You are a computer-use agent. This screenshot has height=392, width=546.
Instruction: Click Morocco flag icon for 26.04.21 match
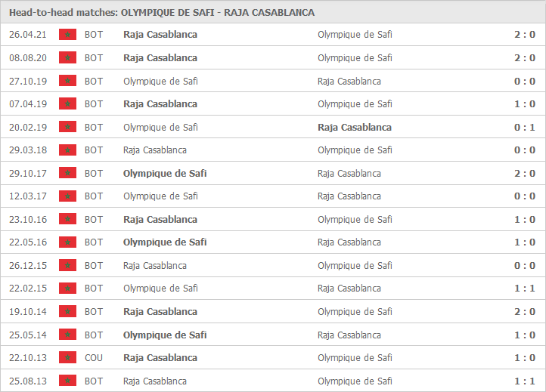pos(67,35)
